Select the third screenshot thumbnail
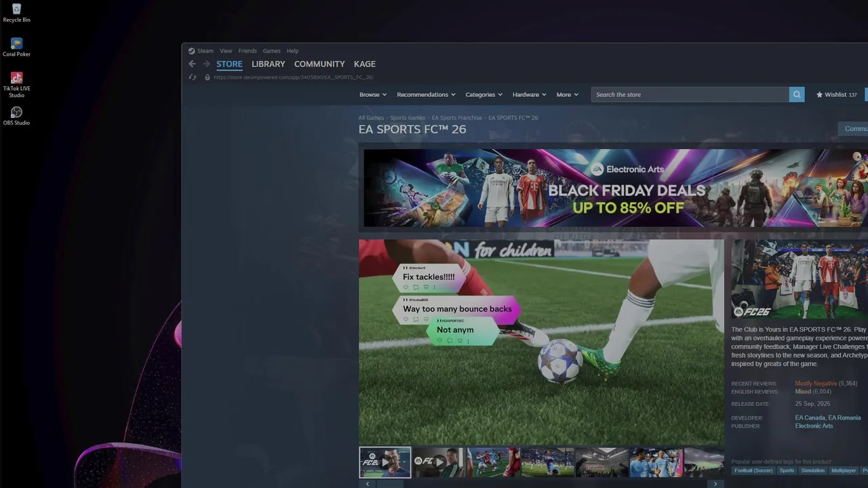The width and height of the screenshot is (868, 488). (493, 462)
